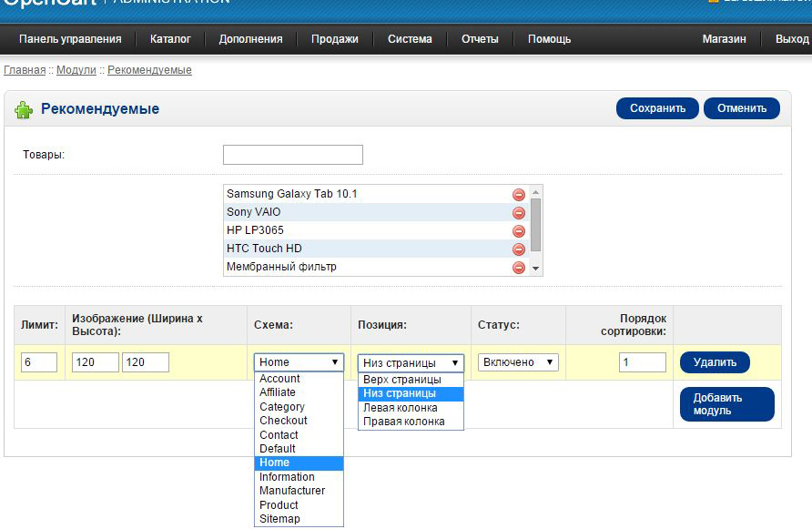812x529 pixels.
Task: Open the Дополнения menu
Action: [250, 39]
